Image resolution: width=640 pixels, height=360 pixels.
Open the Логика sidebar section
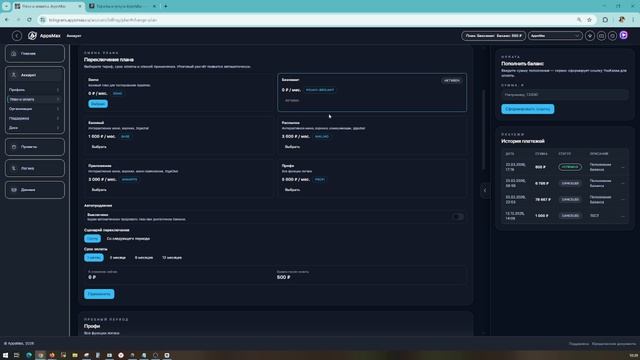35,168
